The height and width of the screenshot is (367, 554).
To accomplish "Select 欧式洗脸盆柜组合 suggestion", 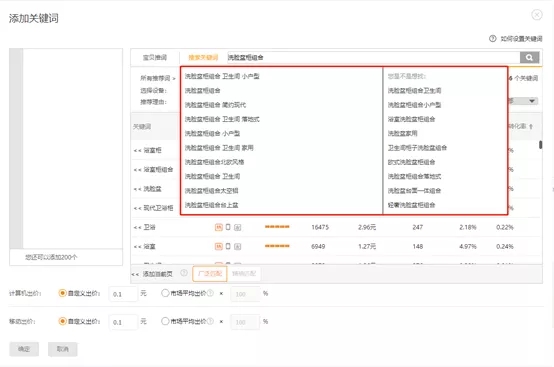I will (412, 162).
